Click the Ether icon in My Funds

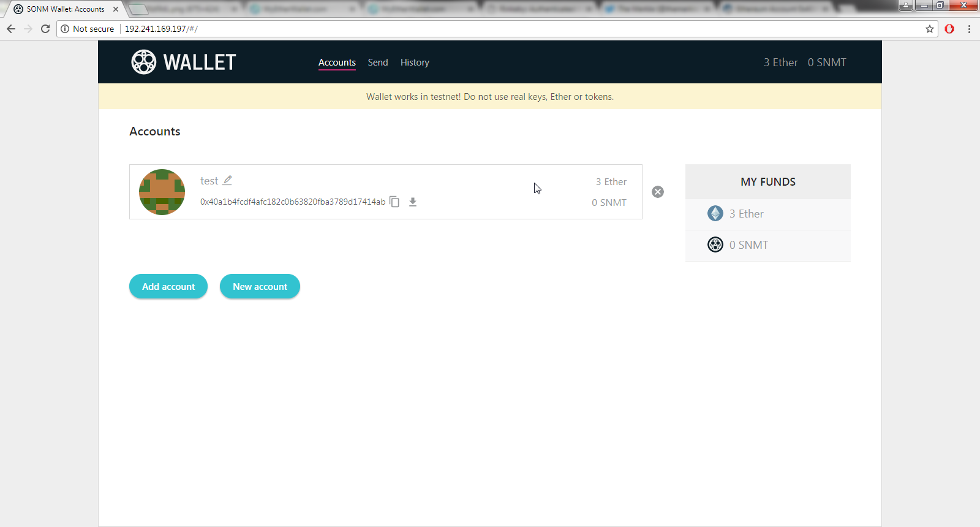(715, 213)
